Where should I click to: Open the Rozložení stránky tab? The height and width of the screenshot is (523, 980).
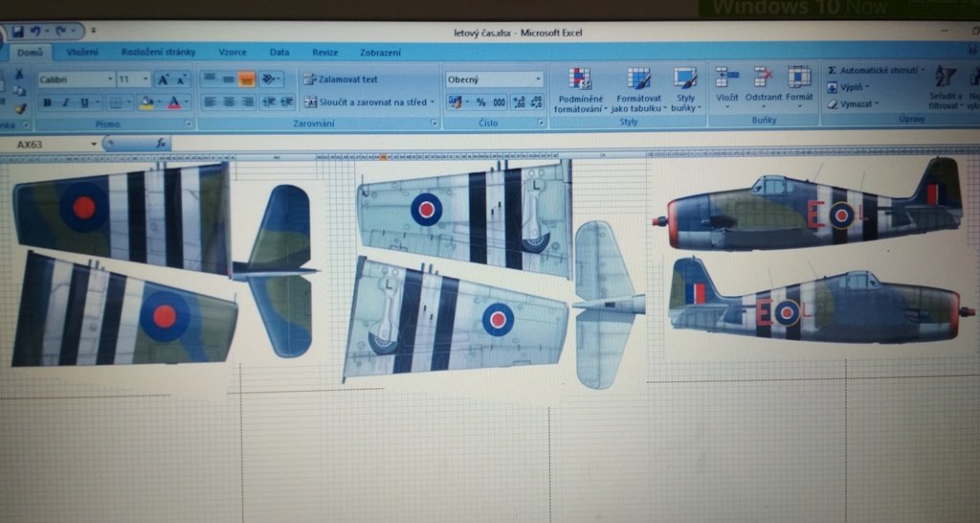point(158,52)
